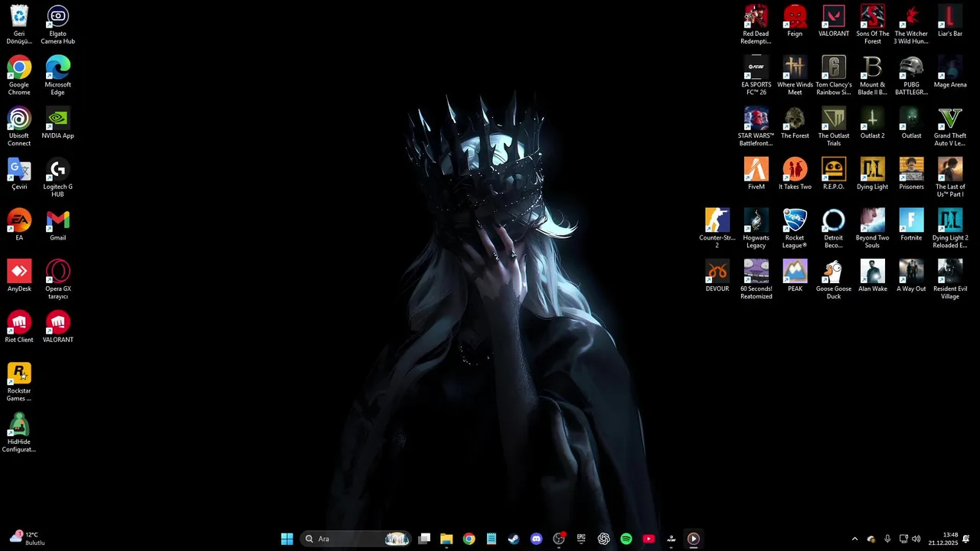Viewport: 980px width, 551px height.
Task: Open the Google Chrome desktop shortcut
Action: pyautogui.click(x=19, y=76)
